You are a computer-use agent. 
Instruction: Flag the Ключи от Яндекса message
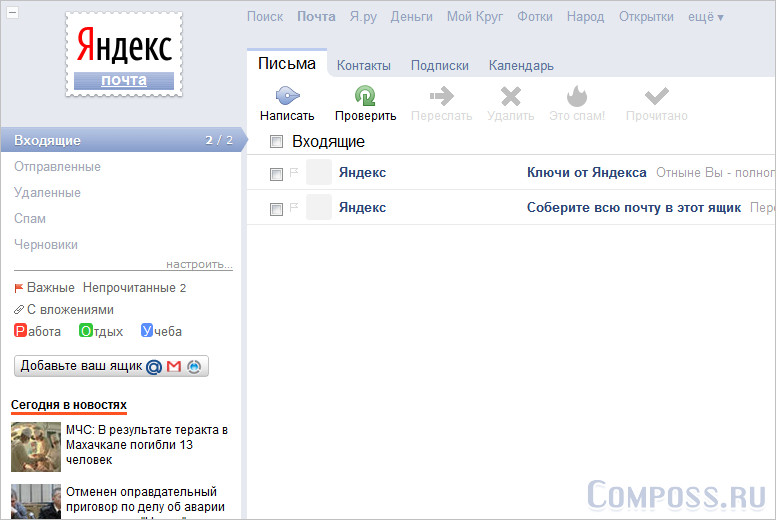[x=294, y=173]
